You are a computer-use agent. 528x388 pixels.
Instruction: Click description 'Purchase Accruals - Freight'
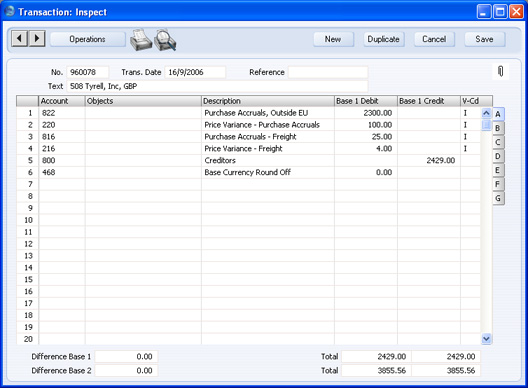click(x=250, y=137)
